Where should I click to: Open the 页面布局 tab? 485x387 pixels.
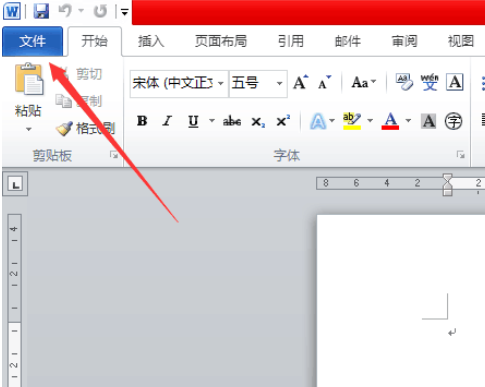click(221, 41)
